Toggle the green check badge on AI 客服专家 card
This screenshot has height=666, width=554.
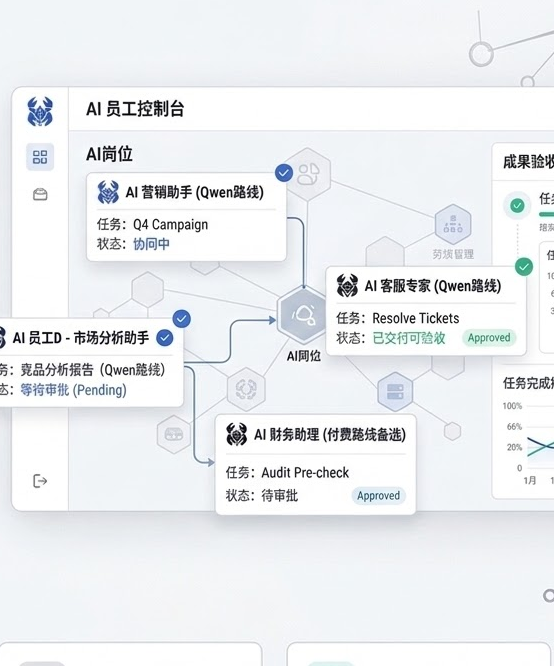pos(524,267)
